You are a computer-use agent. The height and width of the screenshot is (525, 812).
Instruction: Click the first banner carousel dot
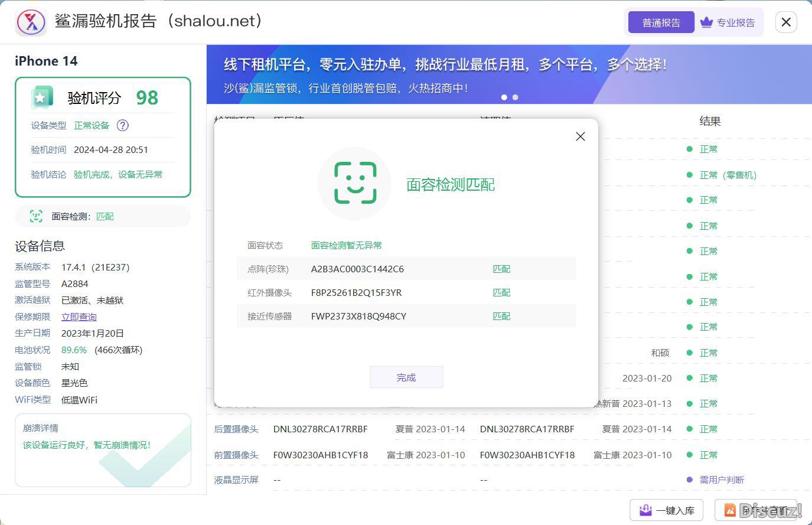click(504, 97)
